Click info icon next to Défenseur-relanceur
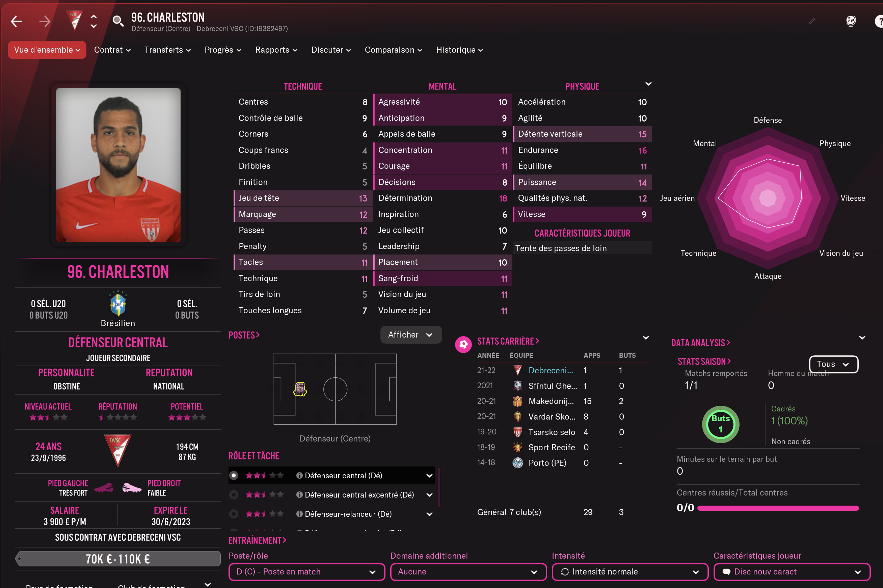This screenshot has width=883, height=588. click(x=299, y=514)
